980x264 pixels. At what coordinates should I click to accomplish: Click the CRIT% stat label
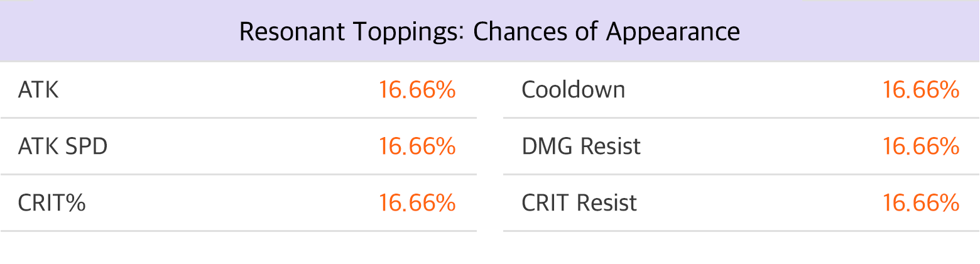[x=52, y=204]
